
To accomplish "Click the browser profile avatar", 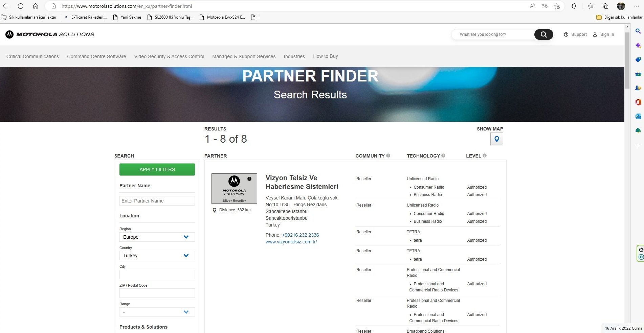I will [x=621, y=6].
